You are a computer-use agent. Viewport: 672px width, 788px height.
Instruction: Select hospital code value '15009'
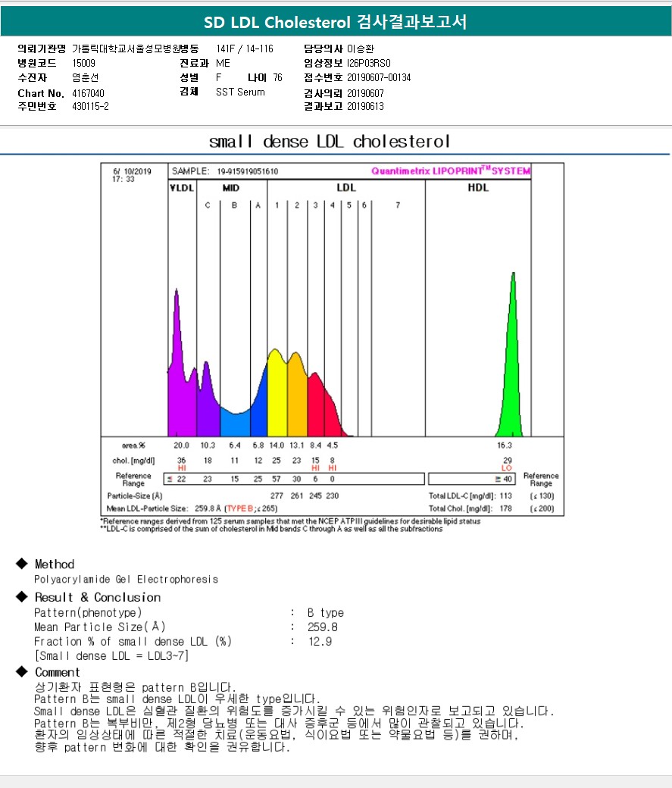point(83,63)
